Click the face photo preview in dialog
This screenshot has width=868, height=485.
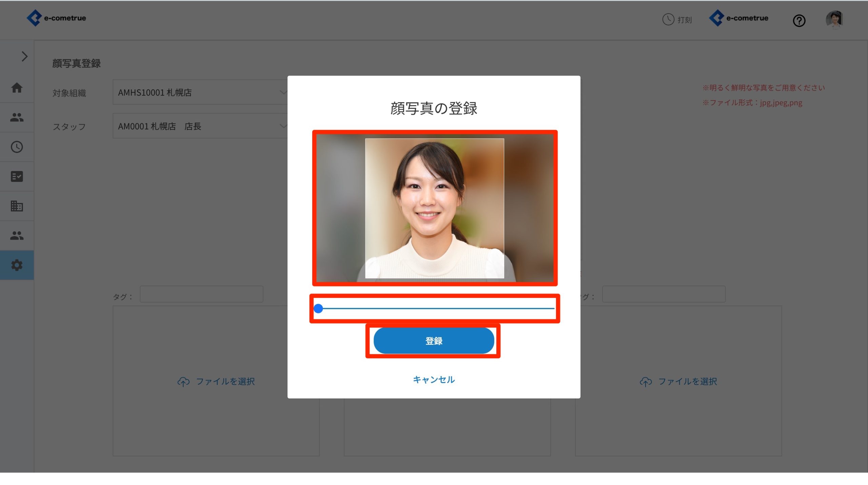pyautogui.click(x=434, y=208)
